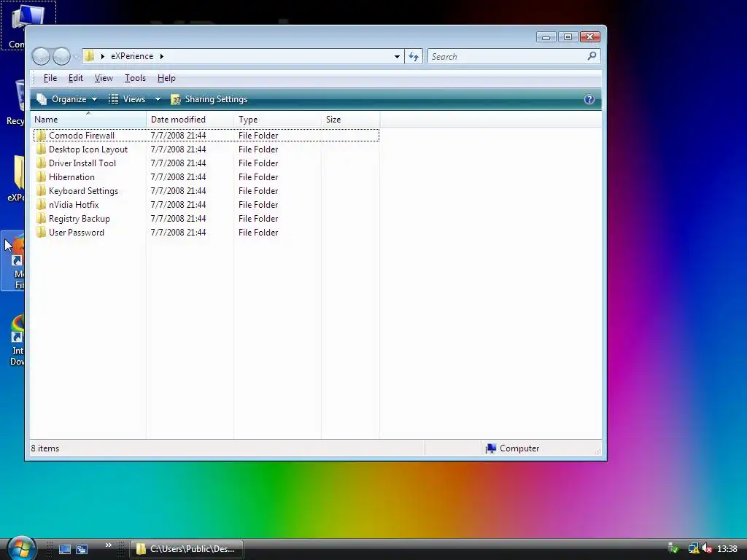Click the network tray icon
This screenshot has height=560, width=747.
pos(694,548)
